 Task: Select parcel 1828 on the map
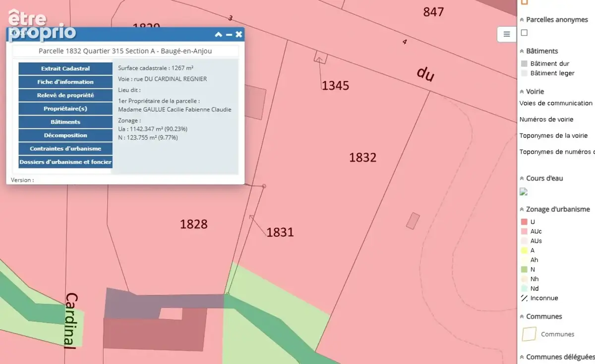[x=193, y=224]
